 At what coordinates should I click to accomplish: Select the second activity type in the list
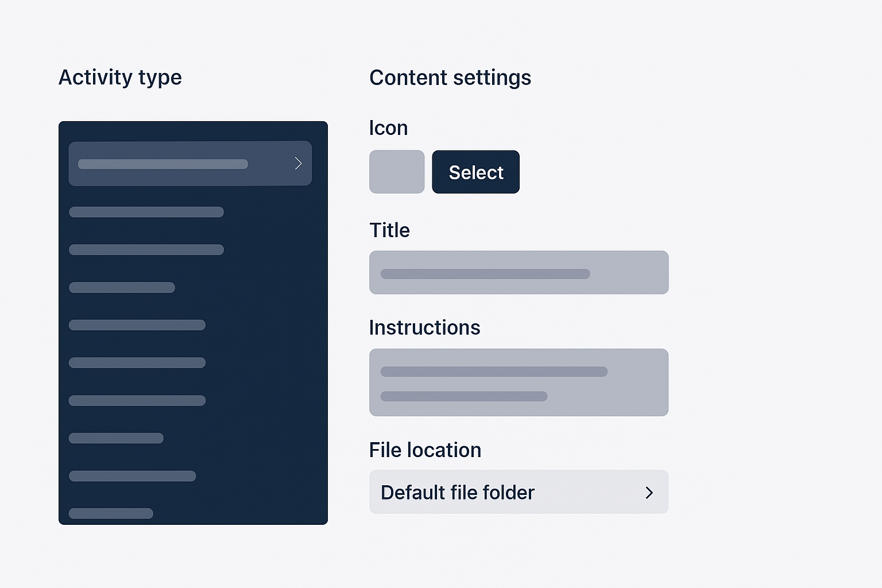tap(146, 212)
